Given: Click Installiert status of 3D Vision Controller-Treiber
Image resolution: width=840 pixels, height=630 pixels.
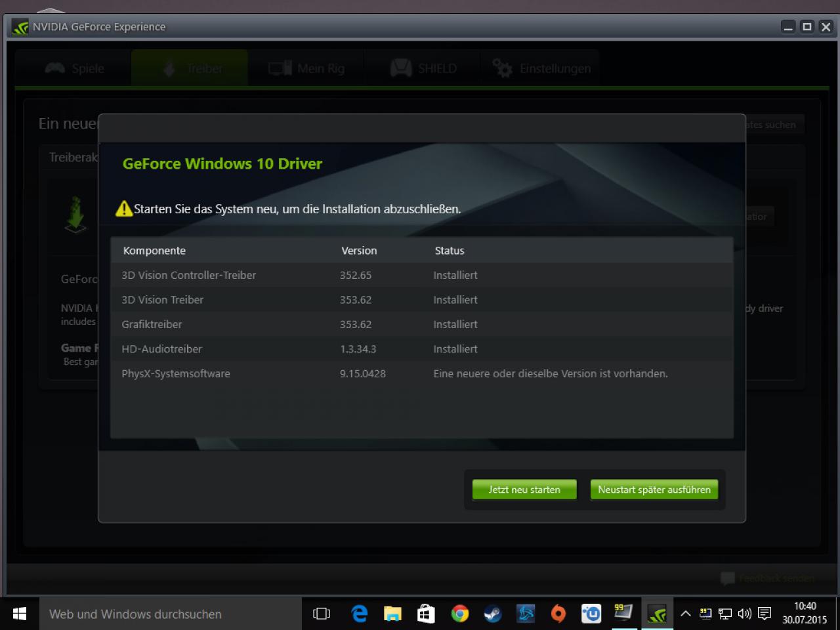Looking at the screenshot, I should coord(455,276).
